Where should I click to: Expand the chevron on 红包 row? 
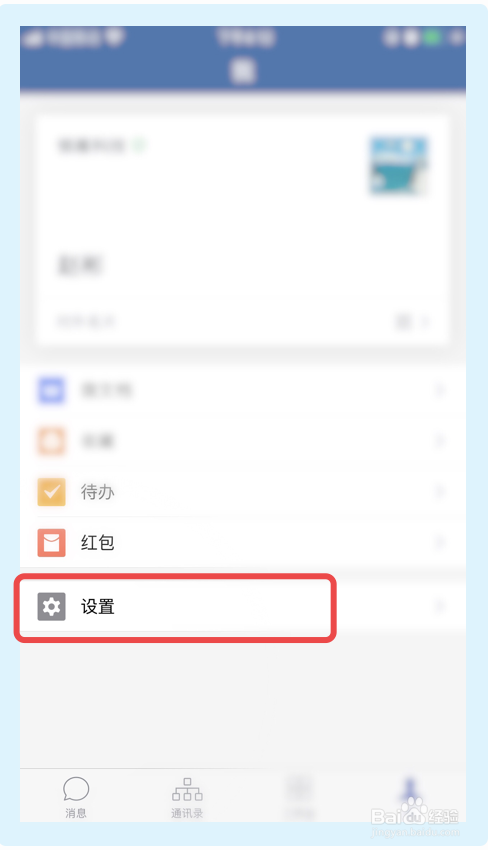pyautogui.click(x=441, y=543)
